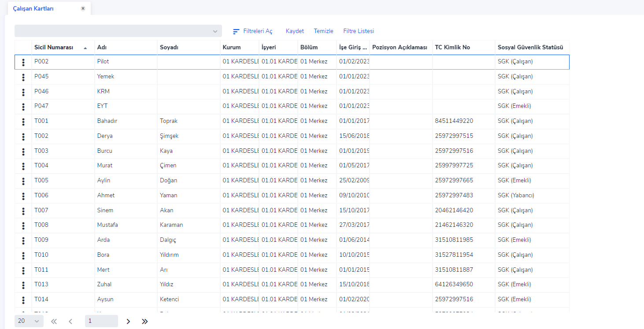Open row menu for Bahadır Toprak
644x329 pixels.
[x=23, y=122]
